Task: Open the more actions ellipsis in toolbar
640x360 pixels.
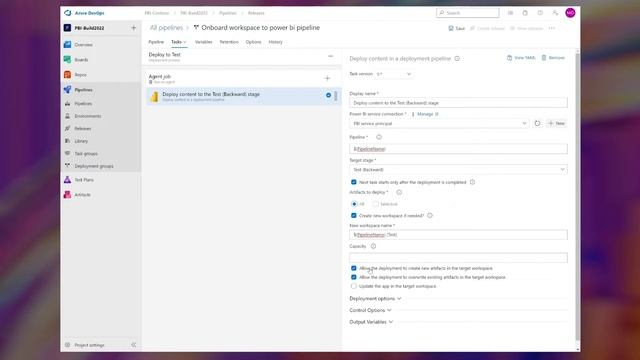Action: pyautogui.click(x=552, y=28)
